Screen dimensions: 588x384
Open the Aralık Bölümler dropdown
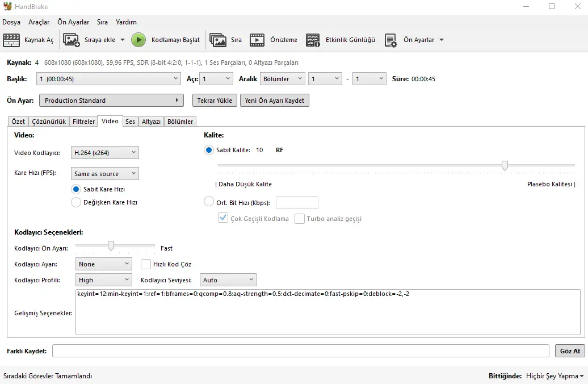tap(283, 79)
